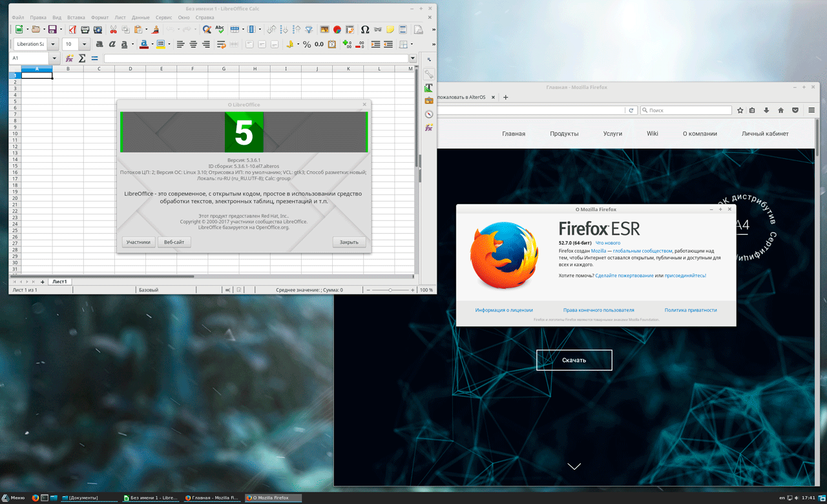The image size is (827, 504).
Task: Select the Лист1 sheet tab
Action: click(59, 282)
